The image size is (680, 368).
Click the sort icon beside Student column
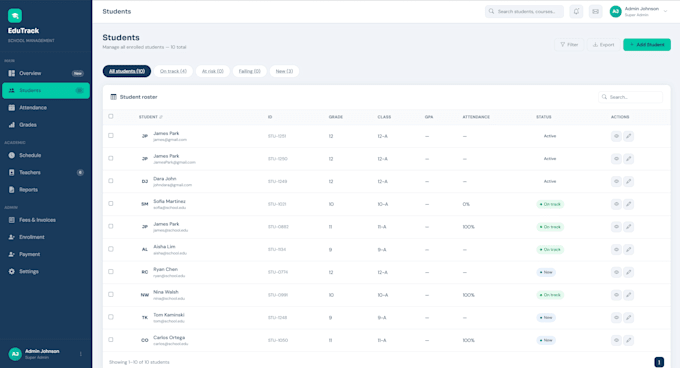click(x=161, y=117)
